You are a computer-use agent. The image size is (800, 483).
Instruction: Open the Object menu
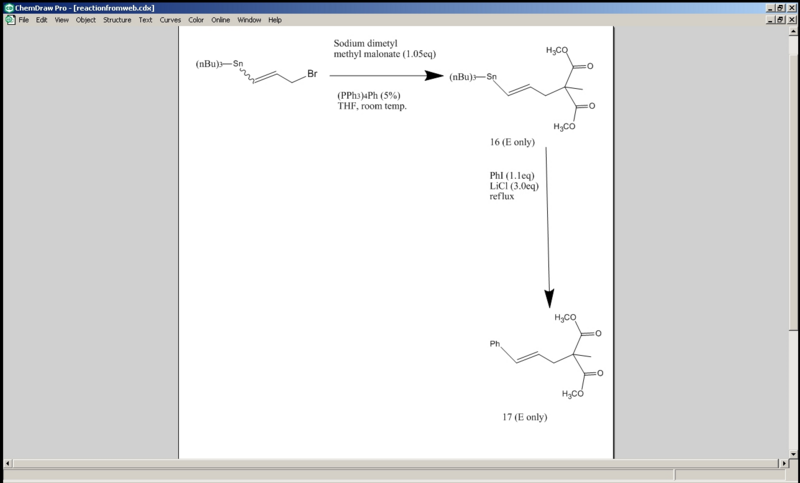pos(86,20)
